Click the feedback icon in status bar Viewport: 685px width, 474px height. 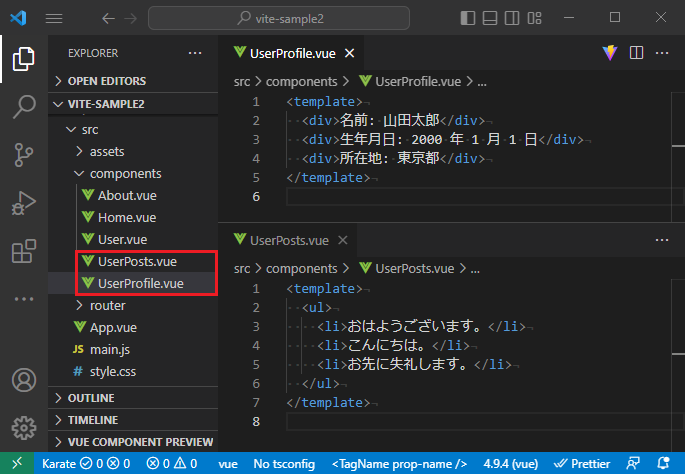(x=633, y=463)
